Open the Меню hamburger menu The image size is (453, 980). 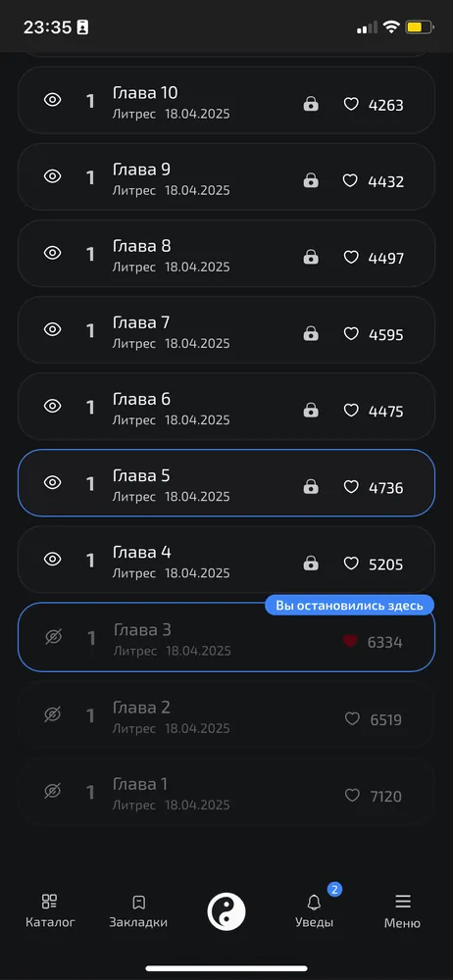coord(402,910)
